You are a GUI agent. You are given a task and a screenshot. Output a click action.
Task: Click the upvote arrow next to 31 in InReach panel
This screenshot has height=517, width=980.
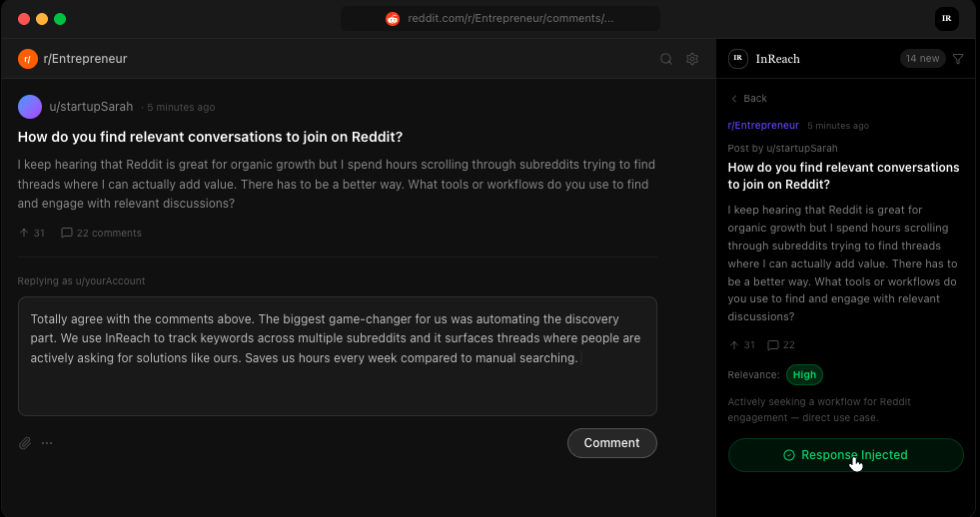click(733, 345)
